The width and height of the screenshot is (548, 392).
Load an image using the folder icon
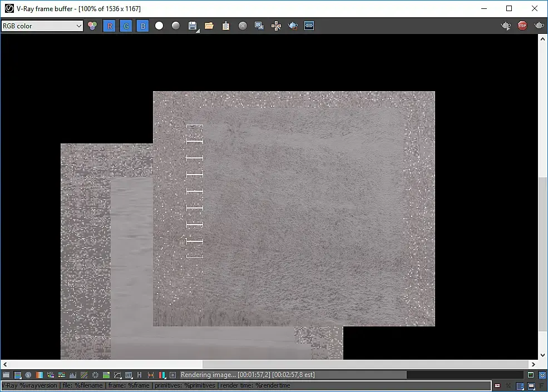pyautogui.click(x=209, y=26)
